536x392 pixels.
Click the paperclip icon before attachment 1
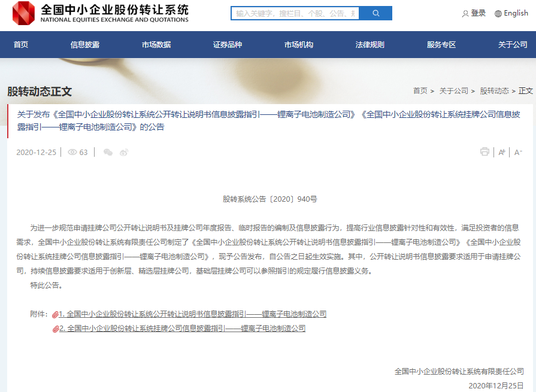point(56,312)
